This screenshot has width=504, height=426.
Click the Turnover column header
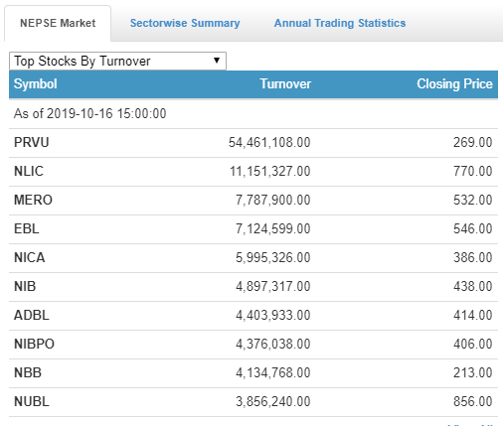(285, 84)
